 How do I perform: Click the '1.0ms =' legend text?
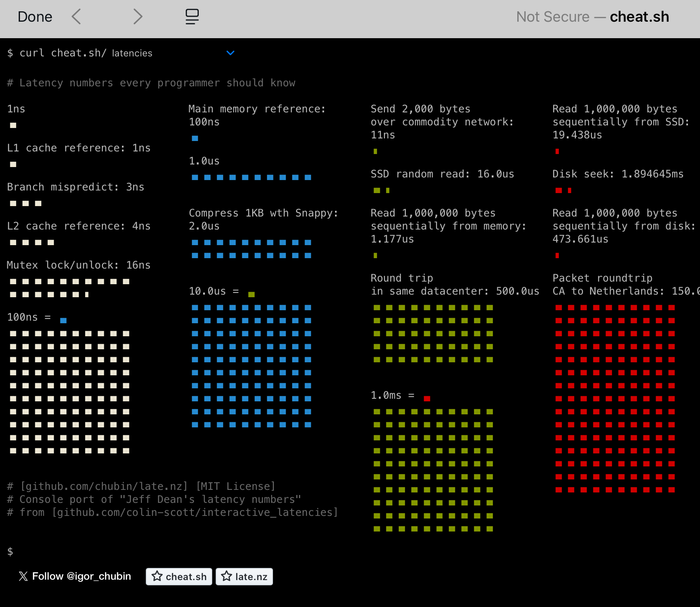[x=393, y=395]
